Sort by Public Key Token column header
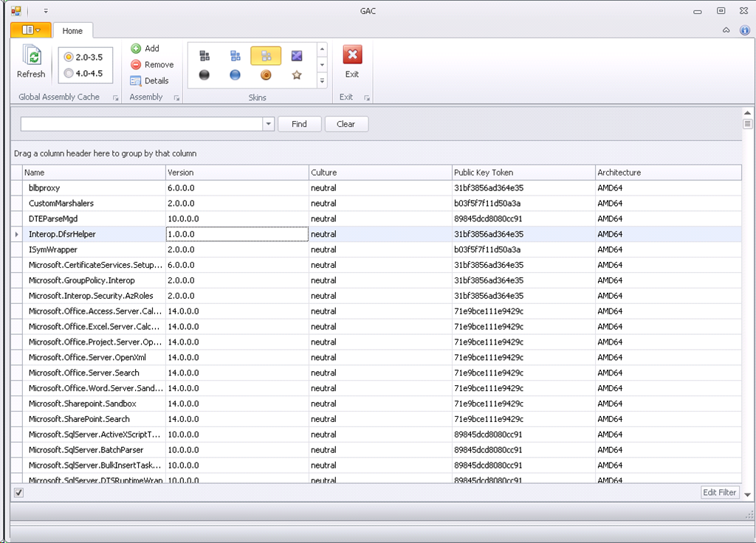The width and height of the screenshot is (756, 543). pos(523,173)
